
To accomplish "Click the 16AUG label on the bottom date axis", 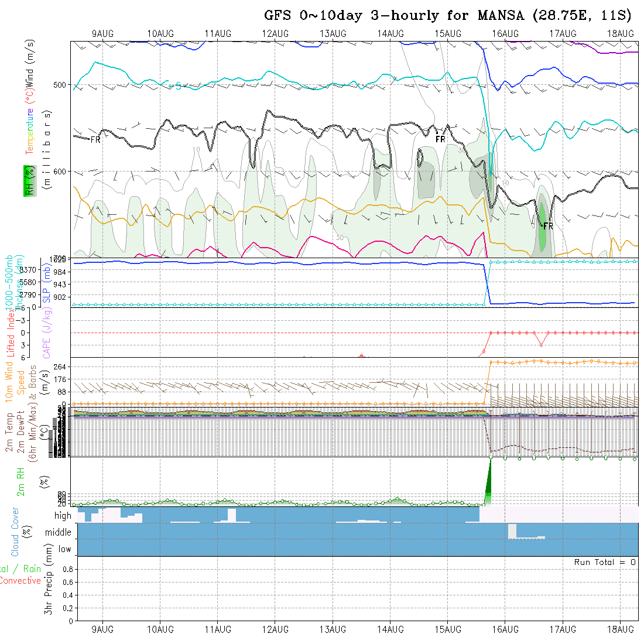I will point(506,629).
